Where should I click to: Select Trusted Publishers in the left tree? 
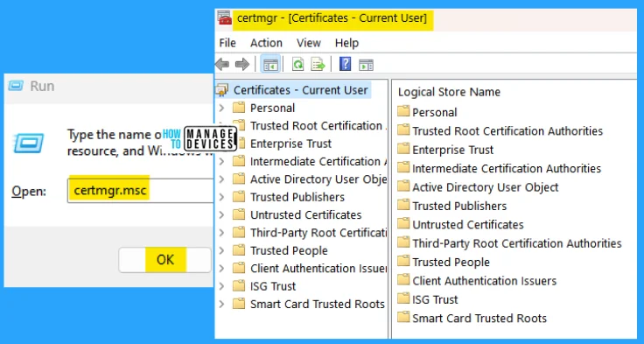pyautogui.click(x=297, y=197)
